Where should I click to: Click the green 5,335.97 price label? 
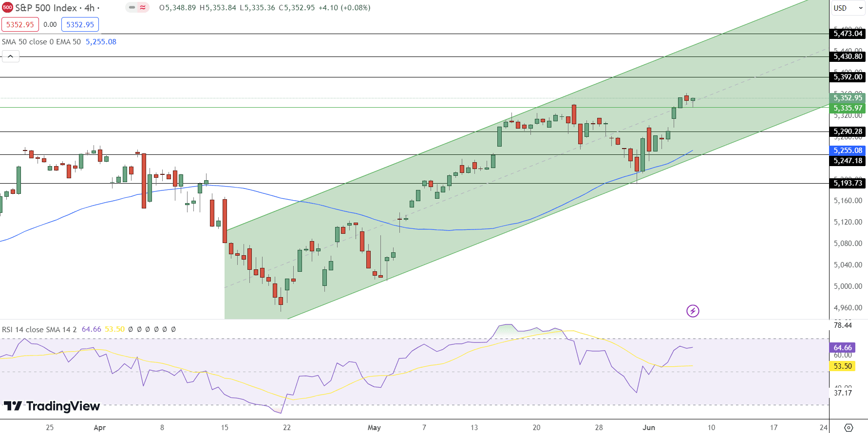848,108
